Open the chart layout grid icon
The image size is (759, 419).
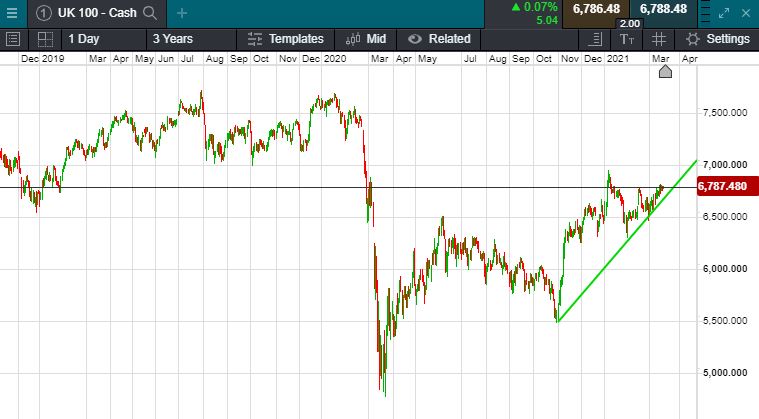(x=45, y=39)
